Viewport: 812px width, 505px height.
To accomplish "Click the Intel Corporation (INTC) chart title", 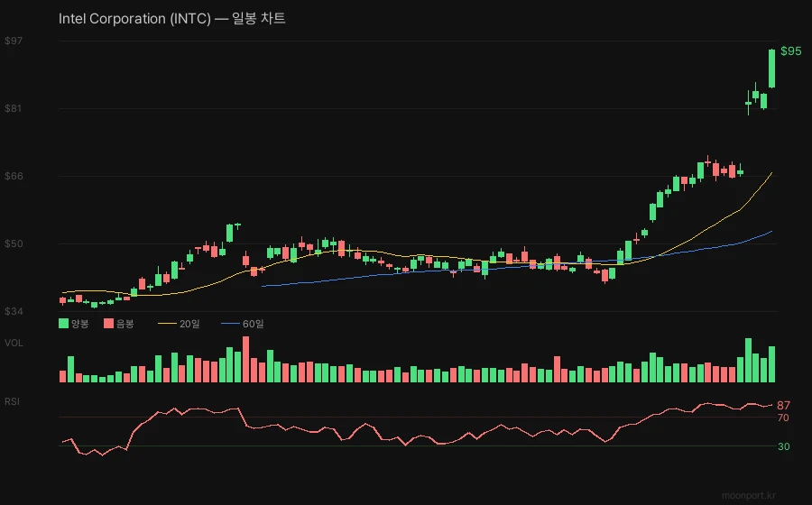I will [x=172, y=19].
